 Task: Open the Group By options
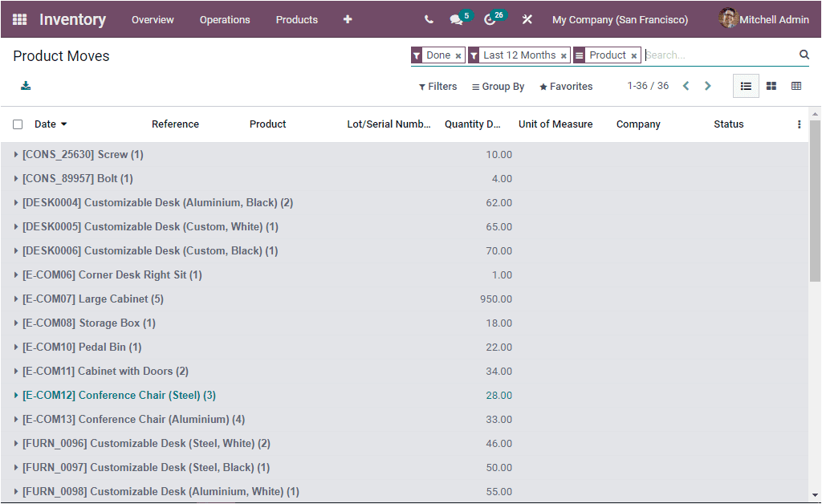498,86
